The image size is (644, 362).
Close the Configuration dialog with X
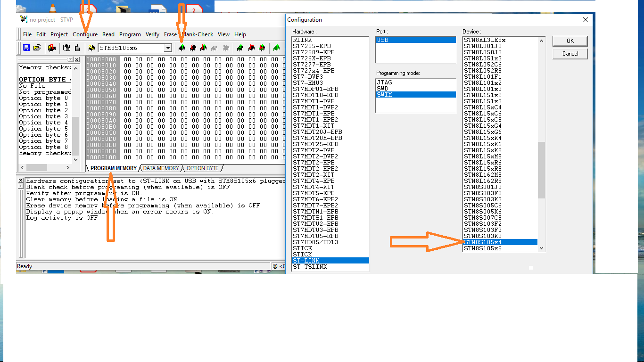tap(586, 20)
